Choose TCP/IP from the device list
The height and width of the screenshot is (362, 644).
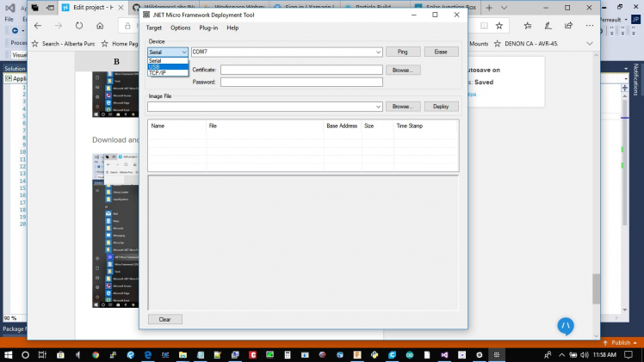pyautogui.click(x=168, y=72)
